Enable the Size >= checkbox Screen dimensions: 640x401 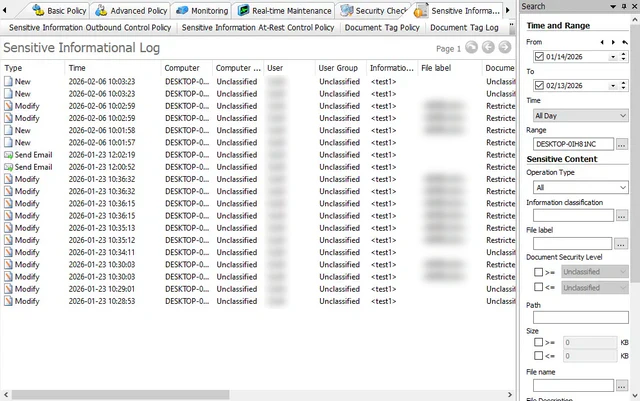pos(538,342)
